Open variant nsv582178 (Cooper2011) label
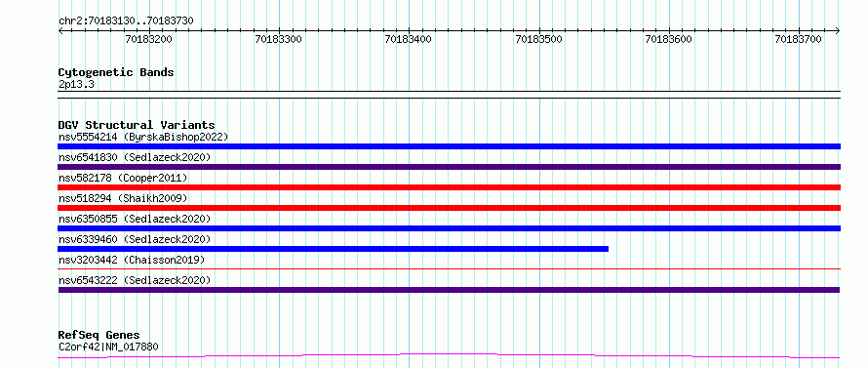The height and width of the screenshot is (368, 868). click(123, 178)
